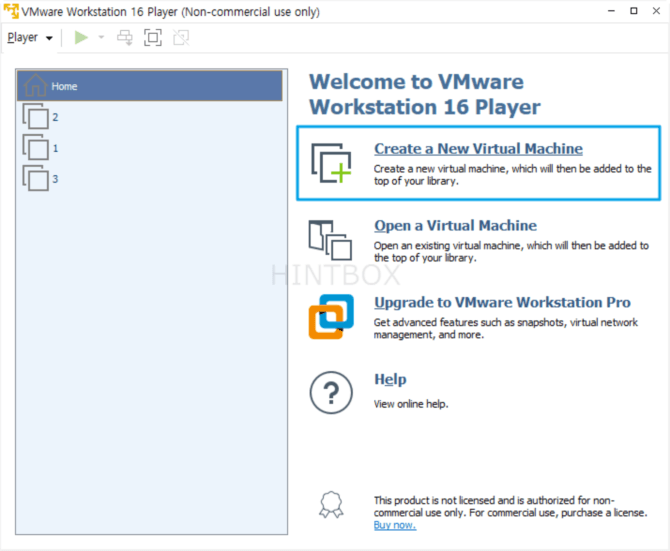Click the 'Welcome to VMware Workstation 16 Player' heading

(x=425, y=94)
